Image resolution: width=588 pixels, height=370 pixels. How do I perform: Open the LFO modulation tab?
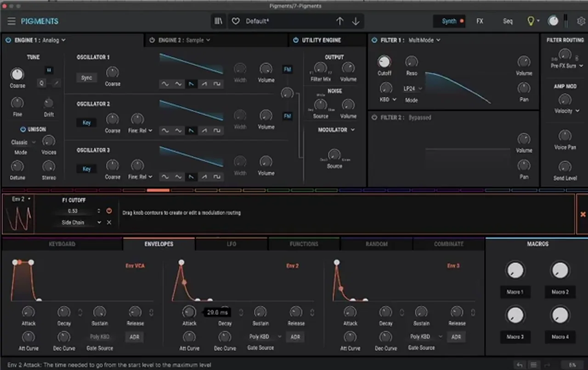232,244
